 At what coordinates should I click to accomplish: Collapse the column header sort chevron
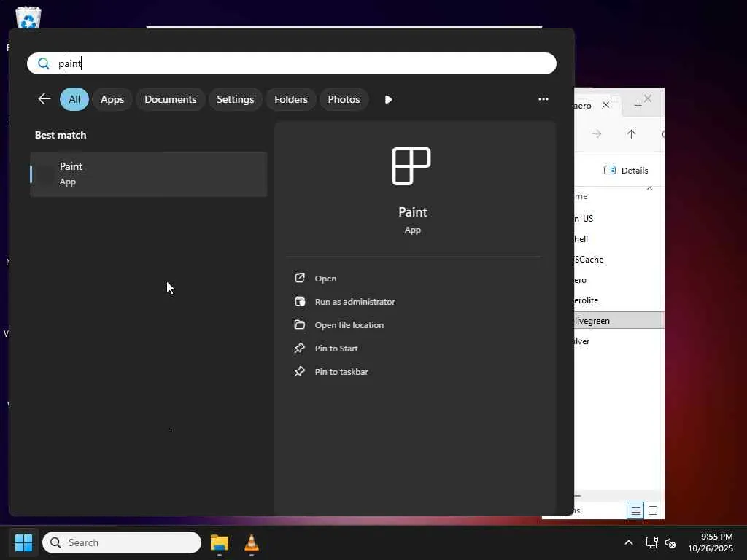pos(649,189)
